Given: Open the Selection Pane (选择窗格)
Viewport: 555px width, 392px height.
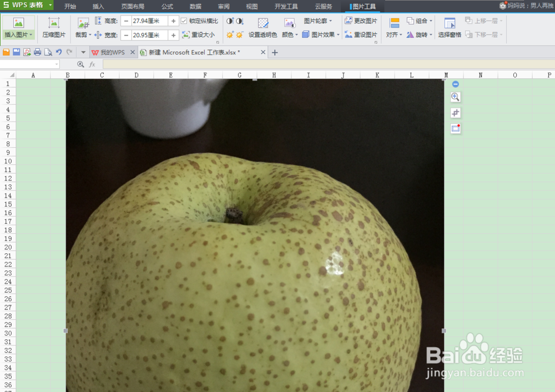Looking at the screenshot, I should pyautogui.click(x=450, y=27).
